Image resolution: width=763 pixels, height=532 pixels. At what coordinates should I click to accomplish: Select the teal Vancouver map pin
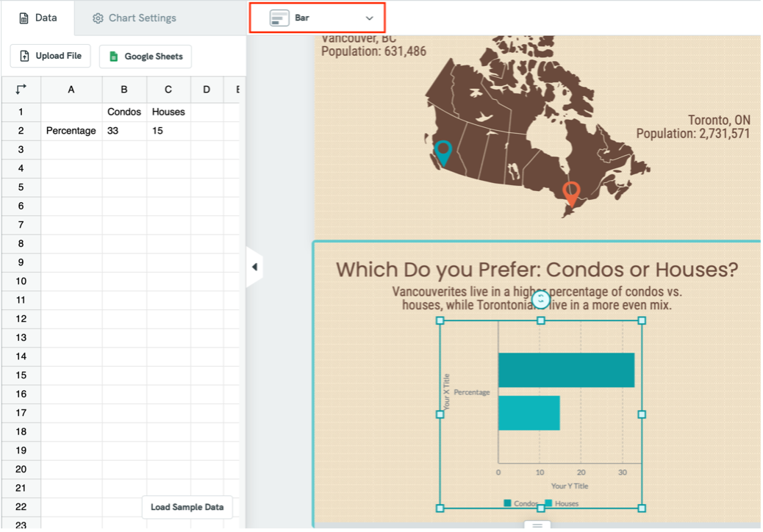pyautogui.click(x=443, y=152)
